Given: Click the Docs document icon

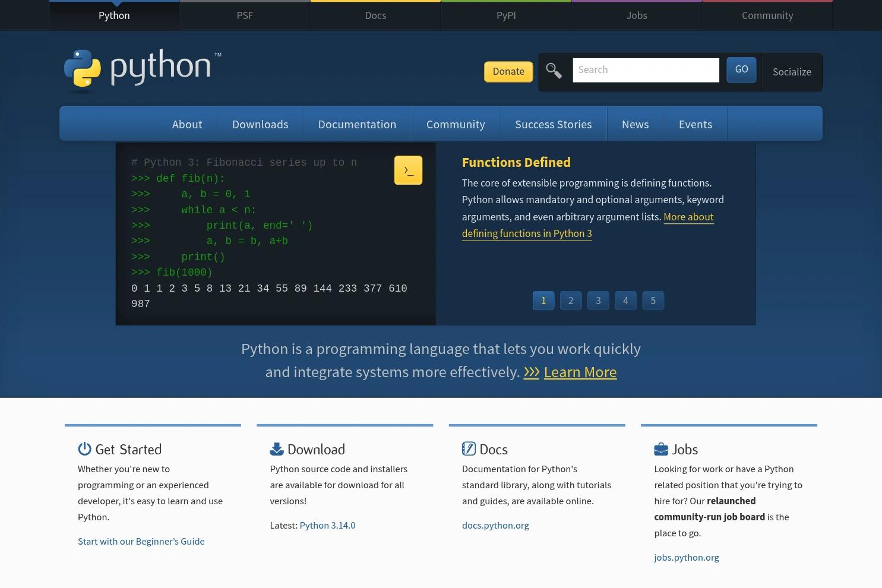Looking at the screenshot, I should pos(469,448).
